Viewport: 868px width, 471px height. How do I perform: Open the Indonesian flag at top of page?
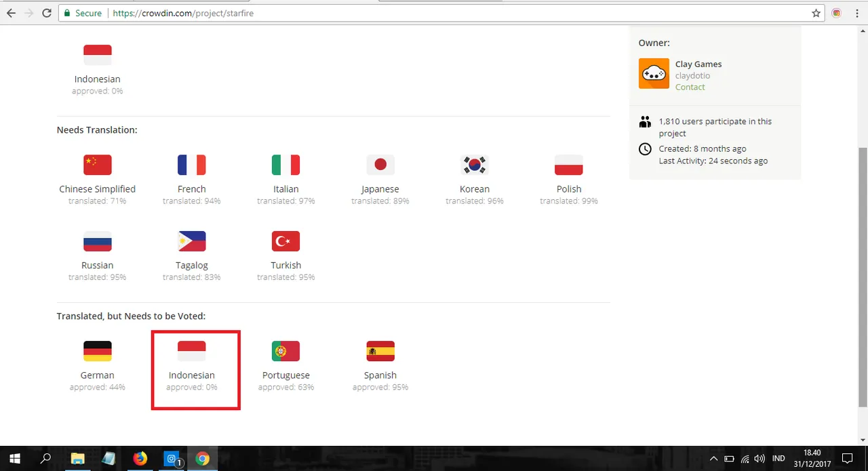pyautogui.click(x=98, y=55)
